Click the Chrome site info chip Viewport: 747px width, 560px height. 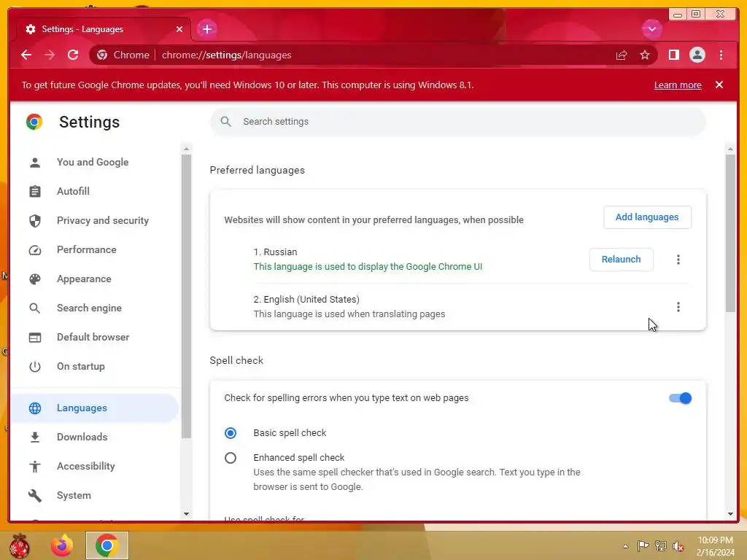[x=123, y=55]
